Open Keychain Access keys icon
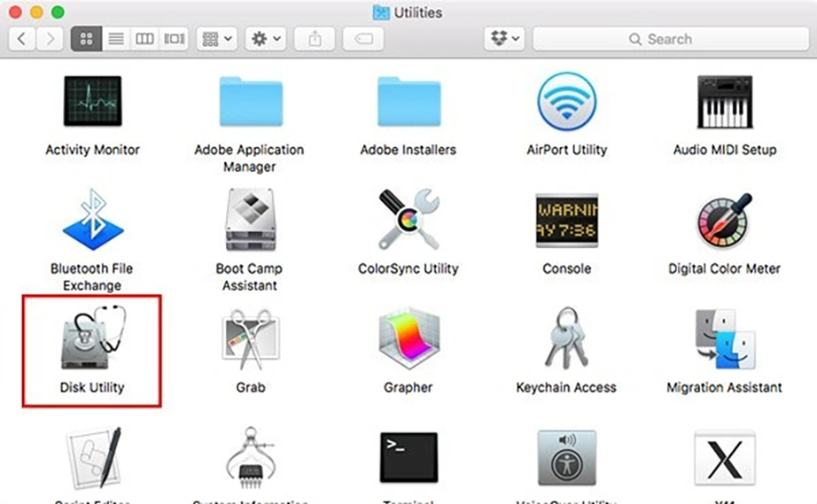The height and width of the screenshot is (504, 817). (x=566, y=337)
